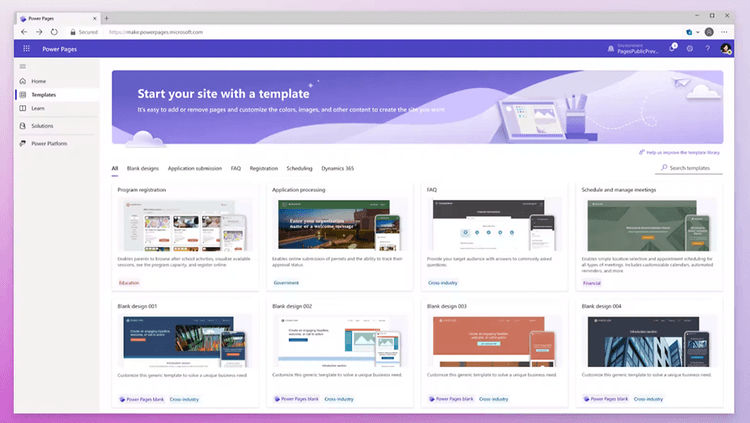Open FAQ template thumbnail

click(495, 225)
